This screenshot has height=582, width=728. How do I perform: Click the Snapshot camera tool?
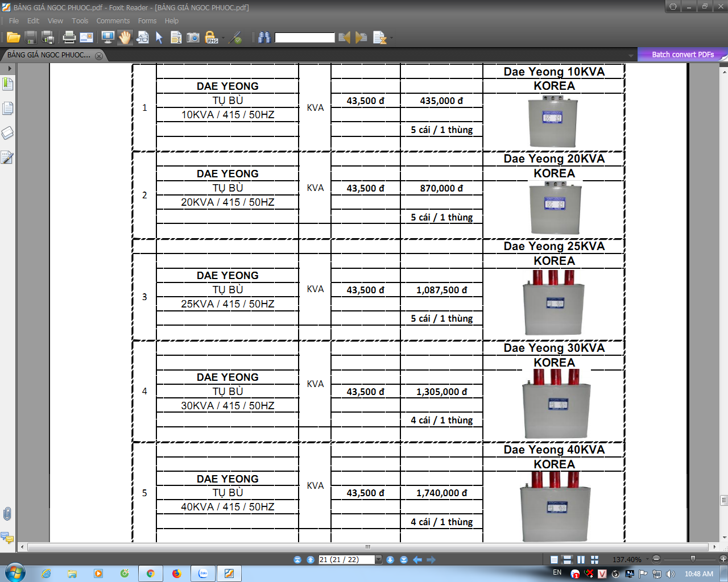pos(193,38)
